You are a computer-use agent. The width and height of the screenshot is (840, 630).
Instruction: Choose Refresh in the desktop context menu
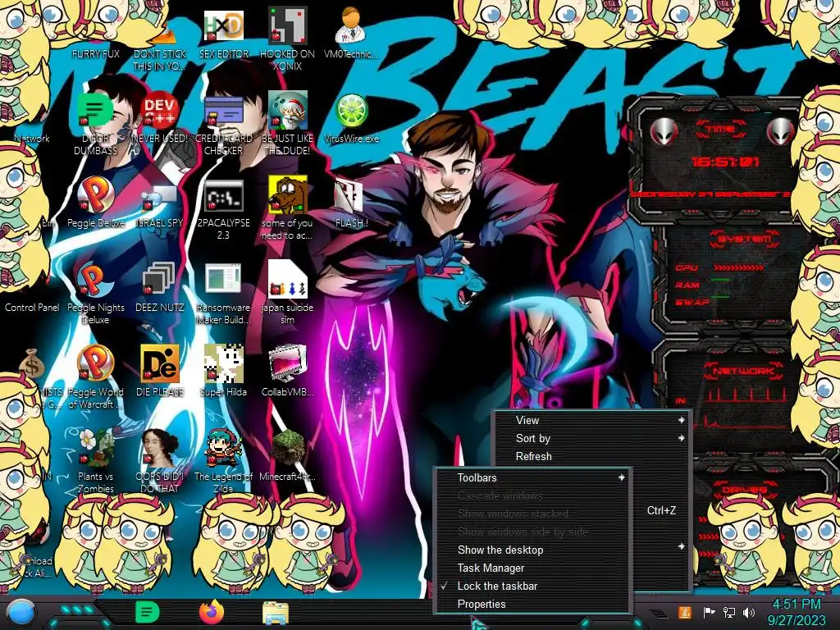[x=592, y=456]
